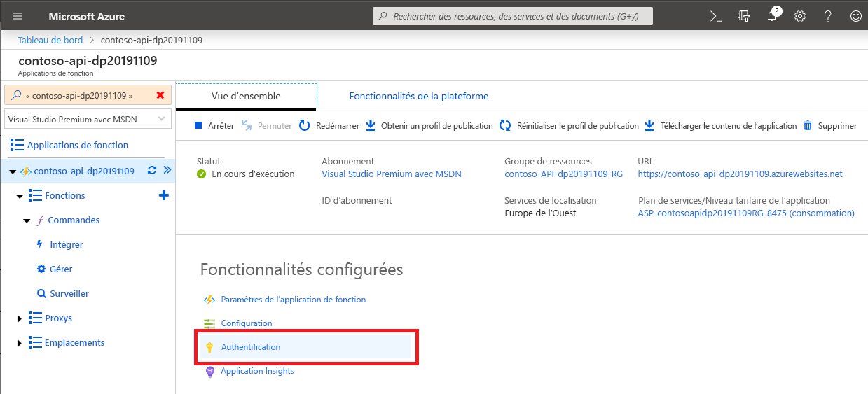The image size is (868, 394).
Task: Click the Intégrer lightning bolt icon
Action: point(39,244)
